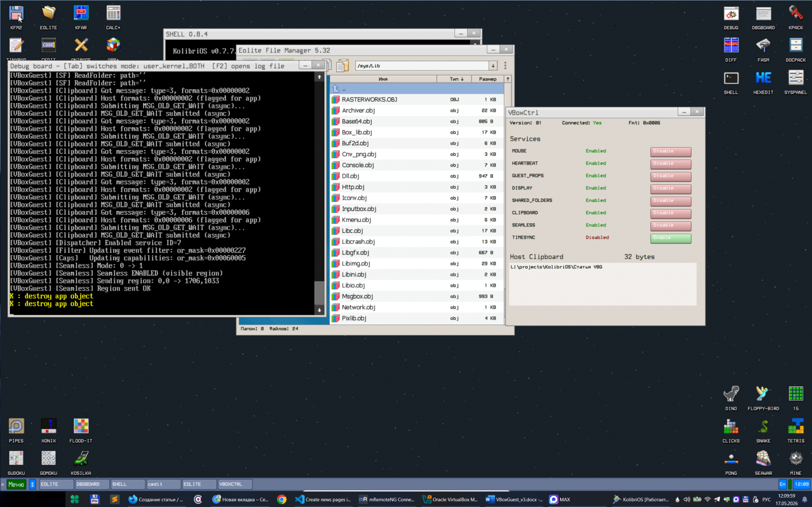Switch the En keyboard language indicator
Screen dimensions: 812x507
pos(782,484)
